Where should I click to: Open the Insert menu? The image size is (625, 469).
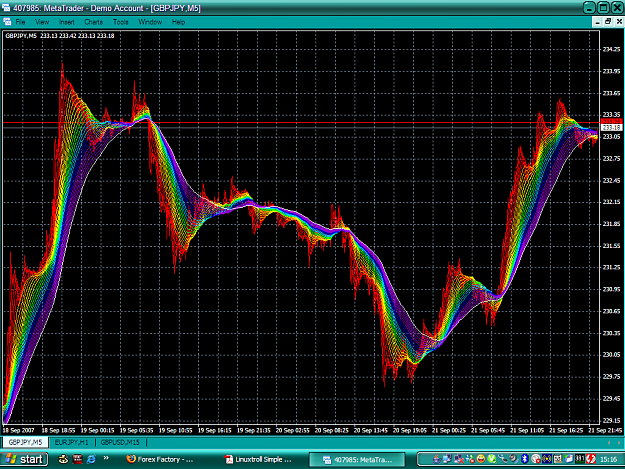click(x=67, y=22)
